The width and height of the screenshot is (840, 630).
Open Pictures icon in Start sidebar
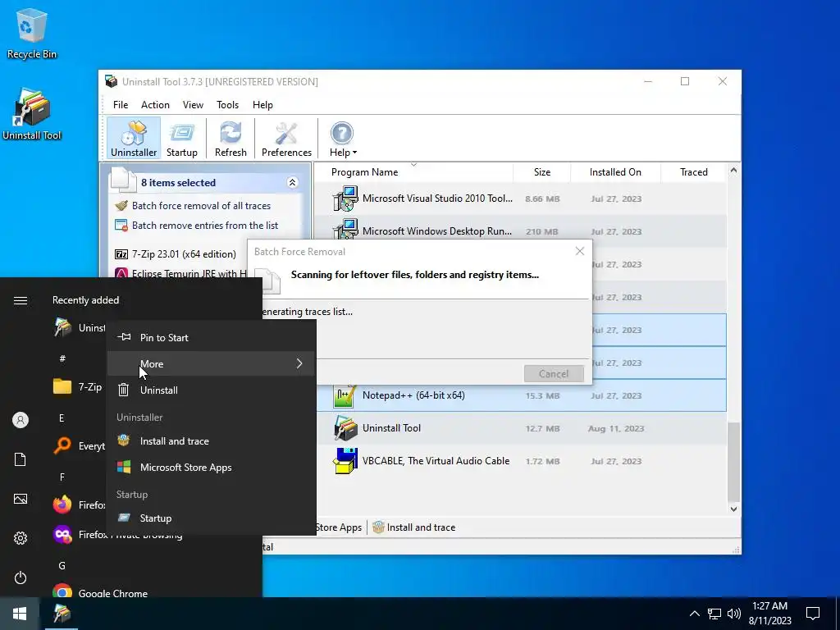click(21, 499)
